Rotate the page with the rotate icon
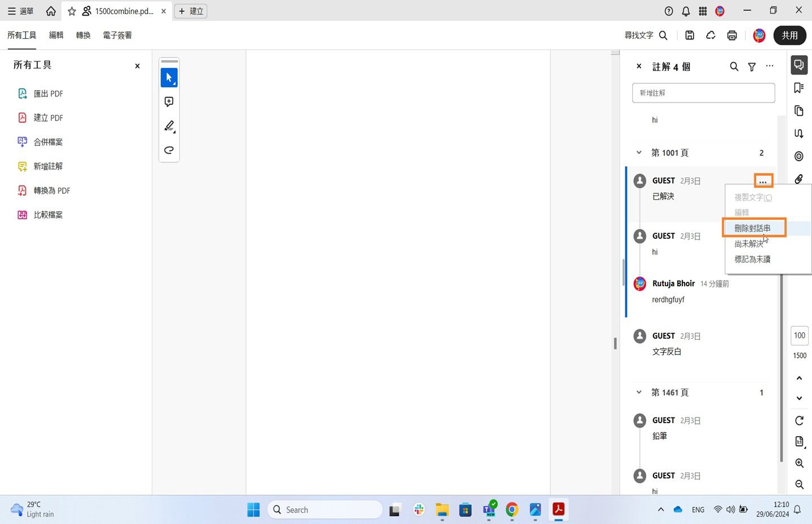812x524 pixels. tap(799, 420)
